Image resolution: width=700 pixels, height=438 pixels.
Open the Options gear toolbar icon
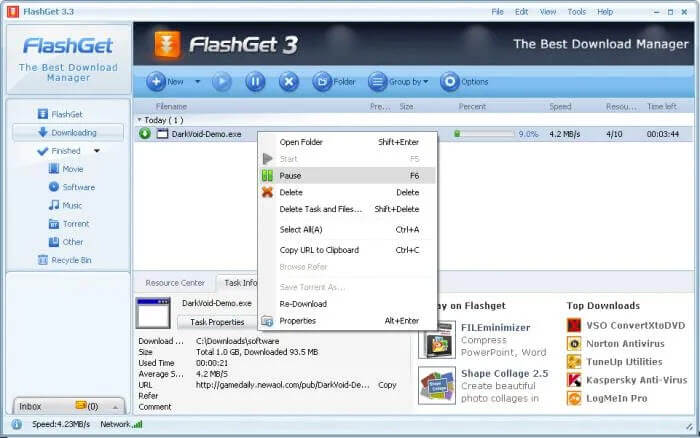450,82
